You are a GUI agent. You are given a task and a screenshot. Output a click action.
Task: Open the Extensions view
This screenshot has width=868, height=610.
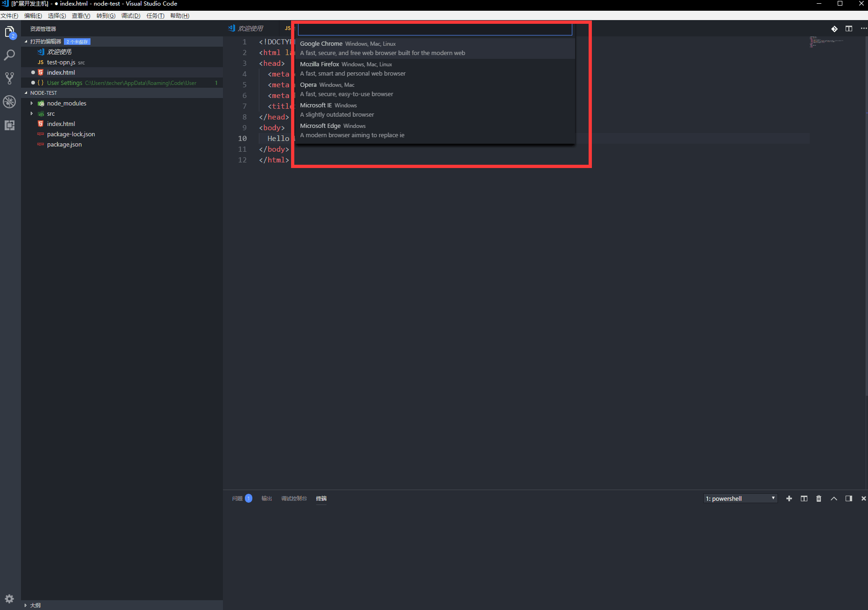coord(9,125)
